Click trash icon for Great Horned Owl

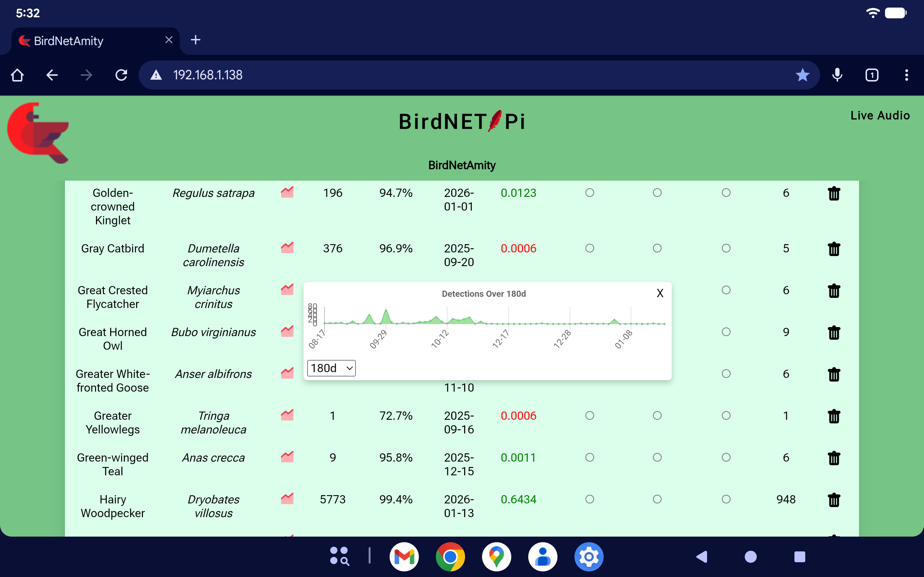834,332
